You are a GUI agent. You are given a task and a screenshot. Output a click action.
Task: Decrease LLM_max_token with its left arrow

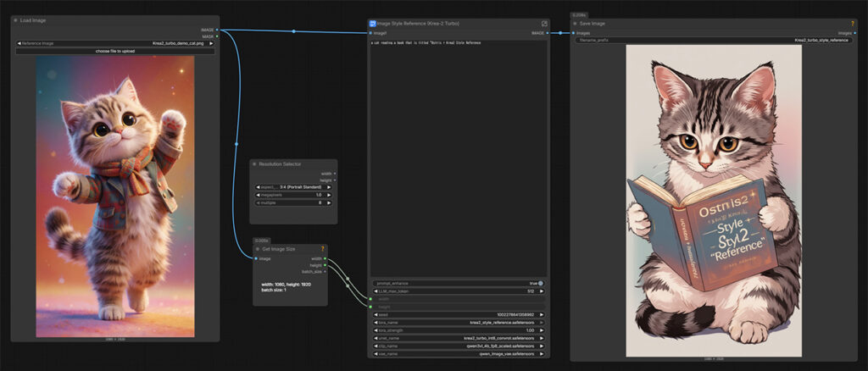coord(376,291)
